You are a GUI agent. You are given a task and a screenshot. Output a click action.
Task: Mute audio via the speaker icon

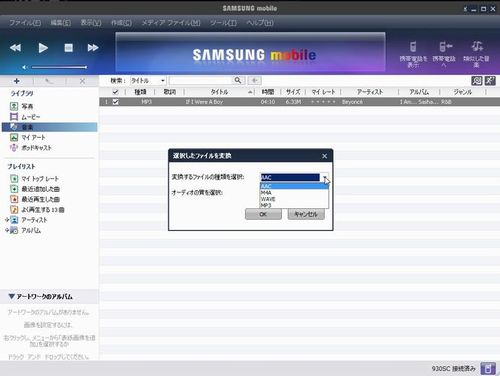click(x=24, y=67)
